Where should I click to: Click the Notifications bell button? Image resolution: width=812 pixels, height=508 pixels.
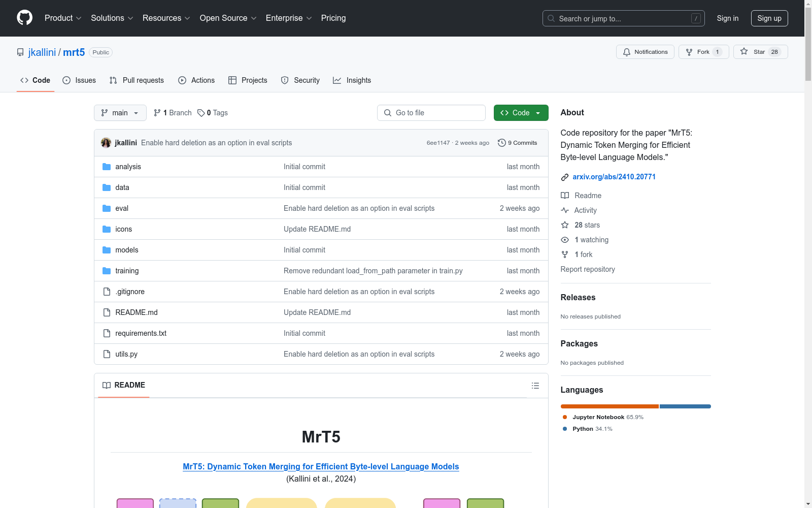[645, 52]
